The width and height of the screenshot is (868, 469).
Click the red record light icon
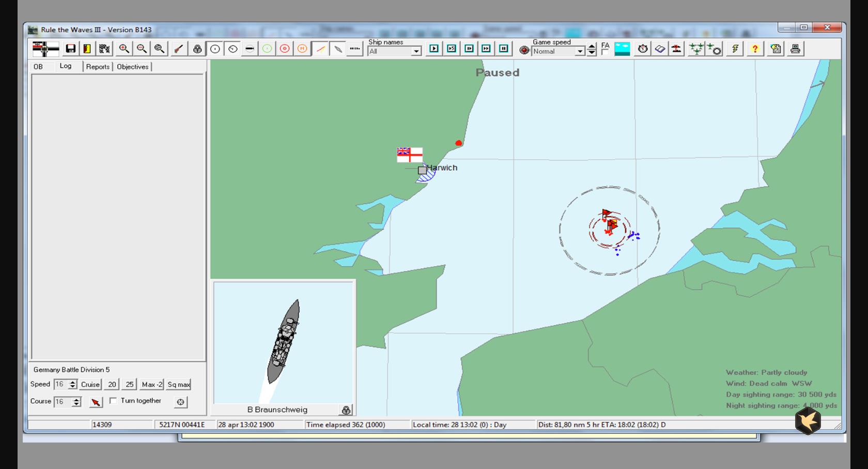pos(524,50)
